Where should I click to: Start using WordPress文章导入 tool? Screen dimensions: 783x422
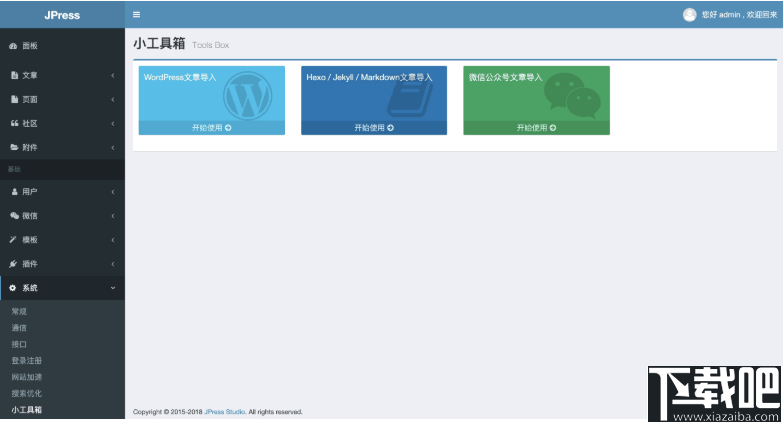pyautogui.click(x=212, y=128)
